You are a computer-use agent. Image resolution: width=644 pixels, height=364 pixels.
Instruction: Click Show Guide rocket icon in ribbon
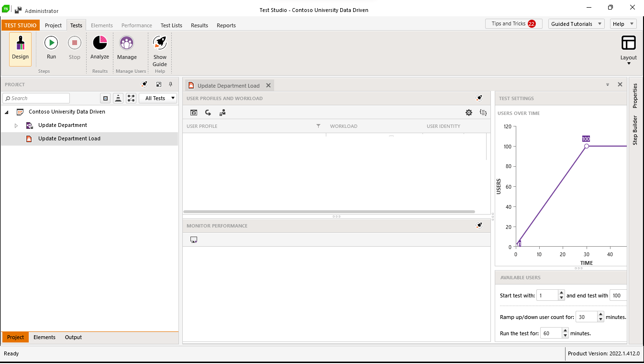(160, 43)
